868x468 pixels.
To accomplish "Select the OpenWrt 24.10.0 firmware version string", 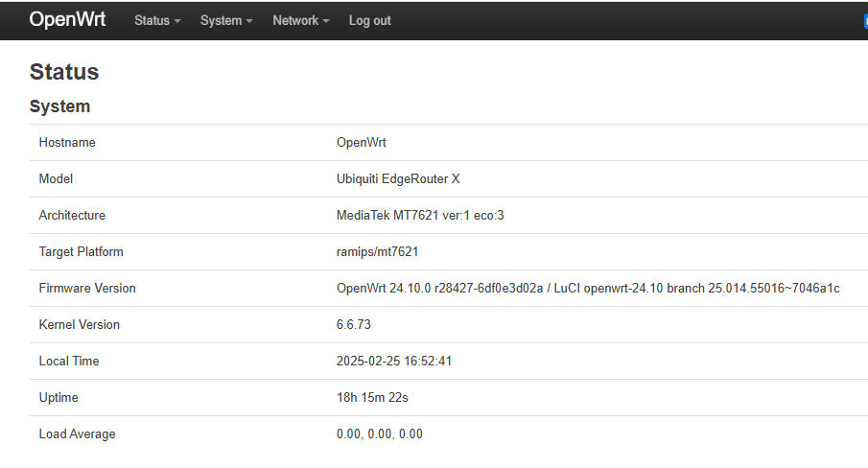I will coord(588,289).
